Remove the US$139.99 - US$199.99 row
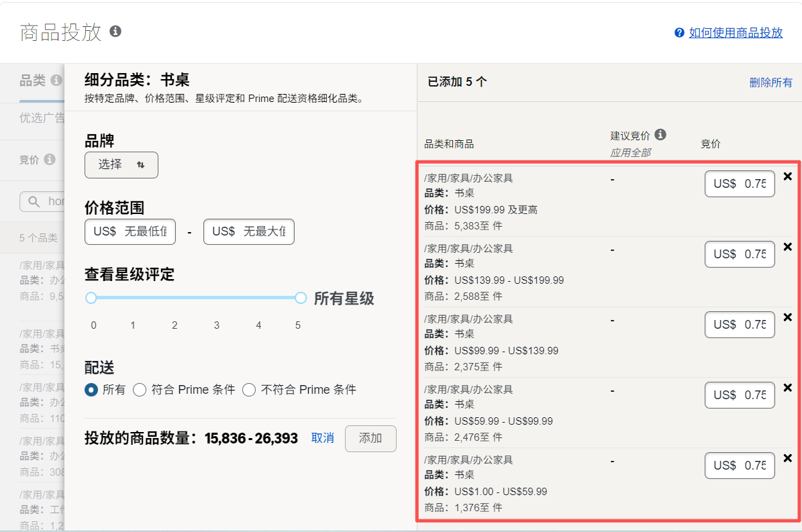Image resolution: width=802 pixels, height=532 pixels. (788, 247)
